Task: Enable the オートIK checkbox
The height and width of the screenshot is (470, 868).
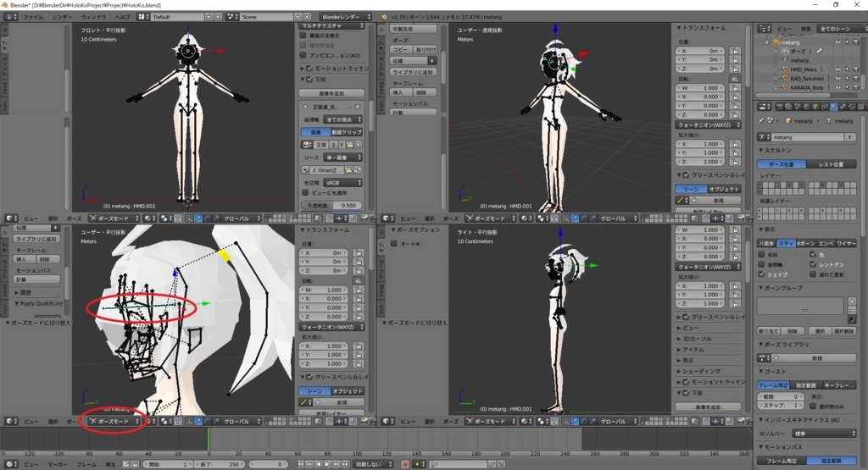Action: pos(394,243)
